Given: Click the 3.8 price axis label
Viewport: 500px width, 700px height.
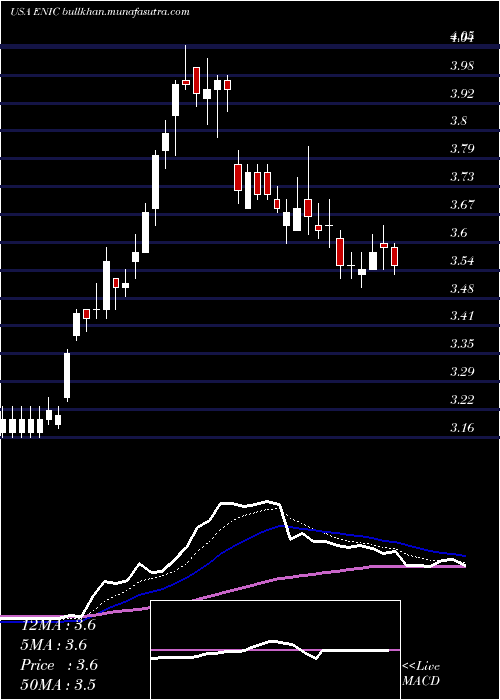Looking at the screenshot, I should (458, 121).
